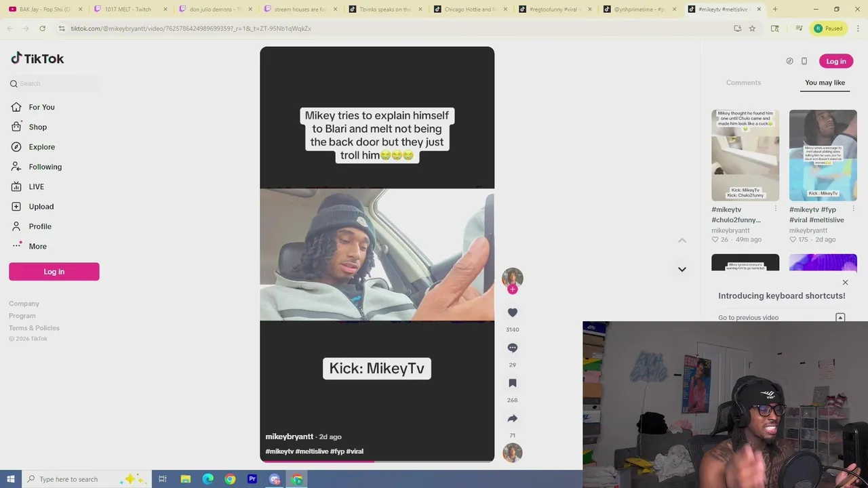Viewport: 868px width, 488px height.
Task: Go to next video with down chevron
Action: [682, 269]
